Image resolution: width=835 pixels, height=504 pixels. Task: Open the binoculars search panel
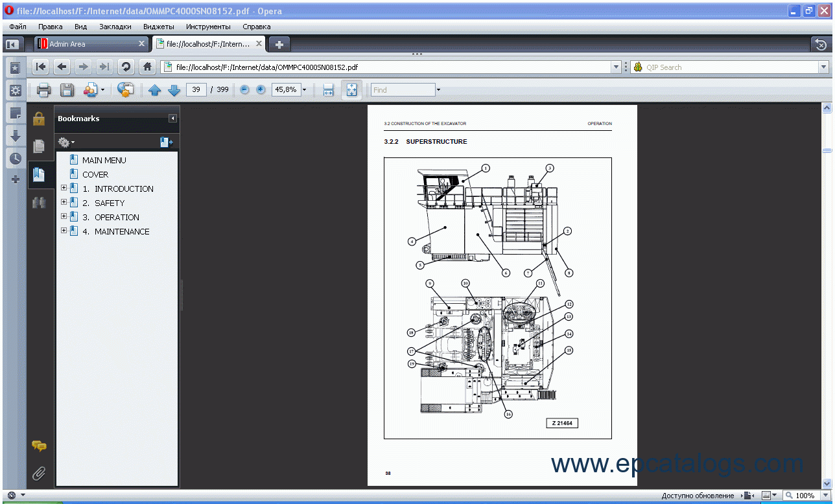[x=39, y=202]
